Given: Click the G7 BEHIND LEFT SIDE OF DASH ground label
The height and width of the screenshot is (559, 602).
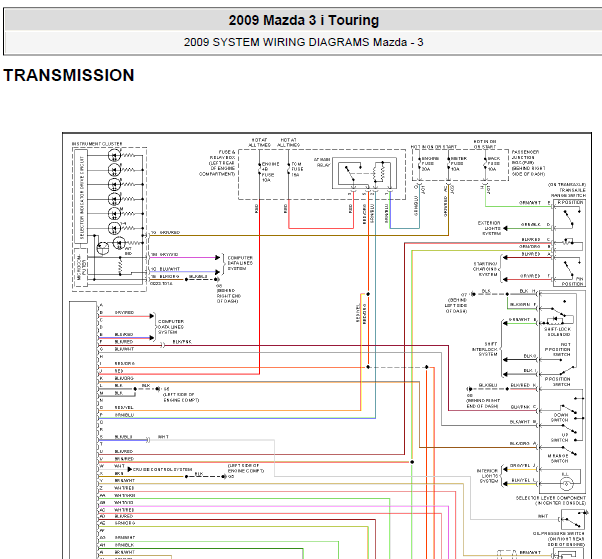Looking at the screenshot, I should [457, 303].
